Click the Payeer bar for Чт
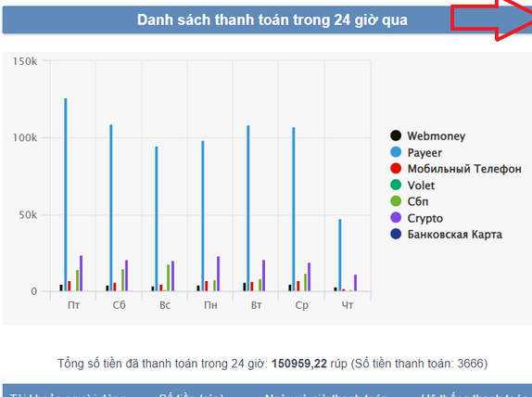 [339, 255]
